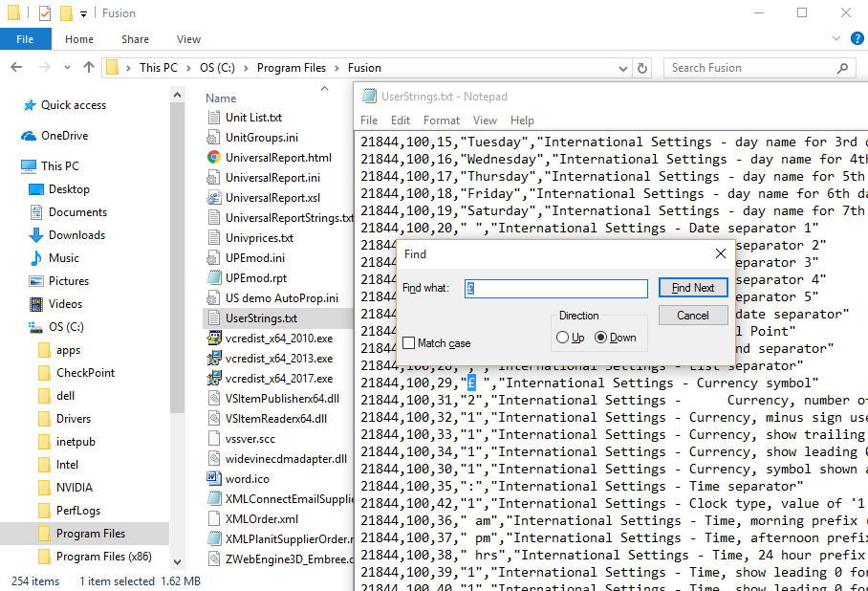
Task: Select the Unit List.txt file
Action: [253, 118]
